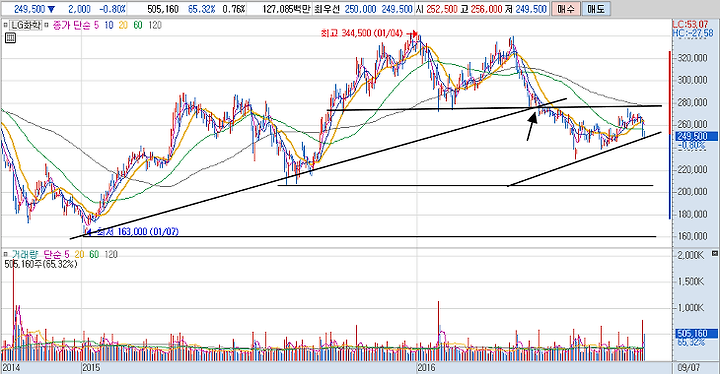Screen dimensions: 720x374
Task: Click the 200,000 price axis label
Action: [x=692, y=192]
